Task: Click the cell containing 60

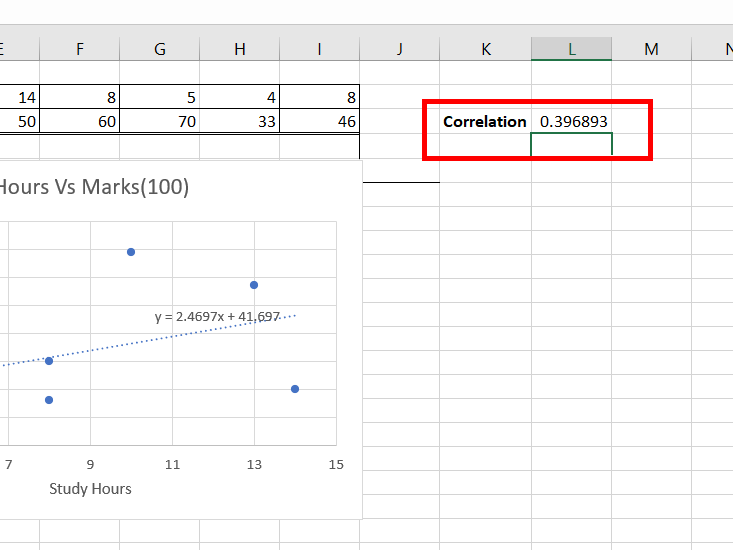Action: (79, 121)
